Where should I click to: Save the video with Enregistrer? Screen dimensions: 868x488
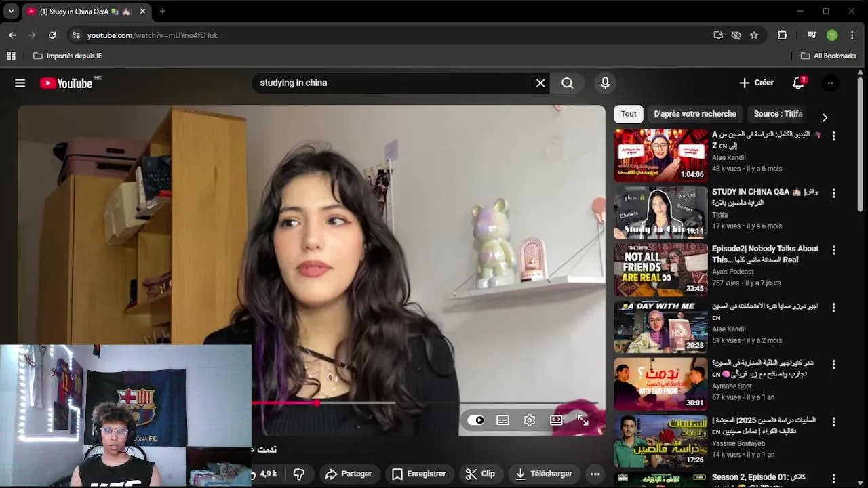click(x=418, y=474)
